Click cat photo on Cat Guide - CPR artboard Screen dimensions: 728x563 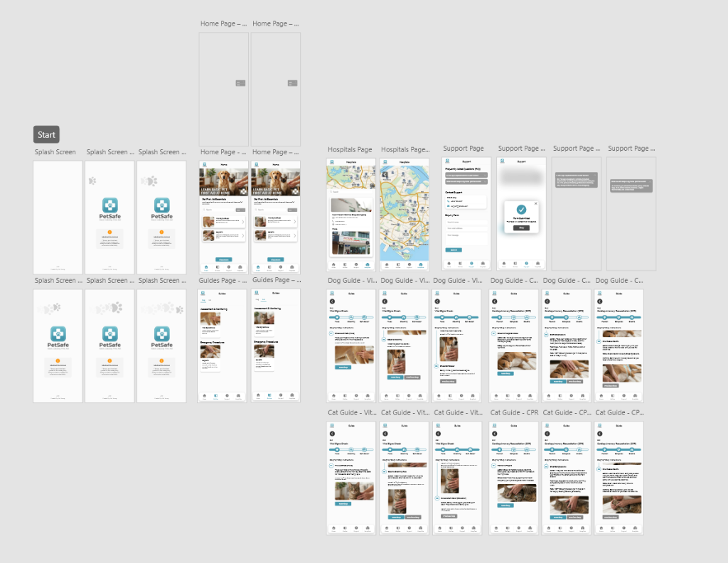[x=517, y=493]
